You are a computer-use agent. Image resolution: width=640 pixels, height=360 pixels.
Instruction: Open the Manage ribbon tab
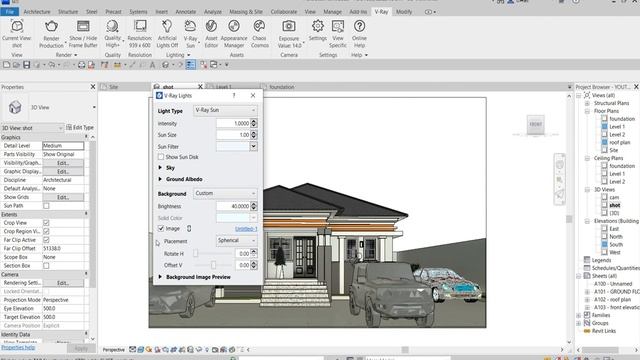(x=332, y=12)
